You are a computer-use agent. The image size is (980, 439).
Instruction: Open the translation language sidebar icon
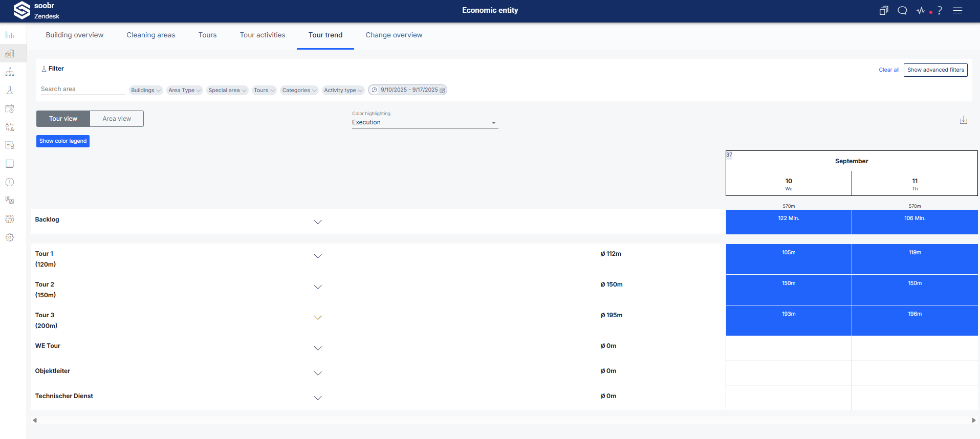pos(10,201)
